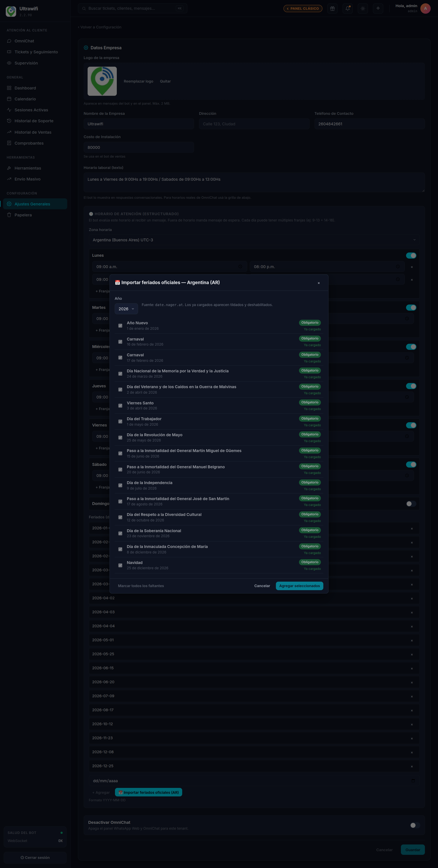Click Importar feriados oficiales (AR) button
Viewport: 438px width, 868px height.
[149, 792]
